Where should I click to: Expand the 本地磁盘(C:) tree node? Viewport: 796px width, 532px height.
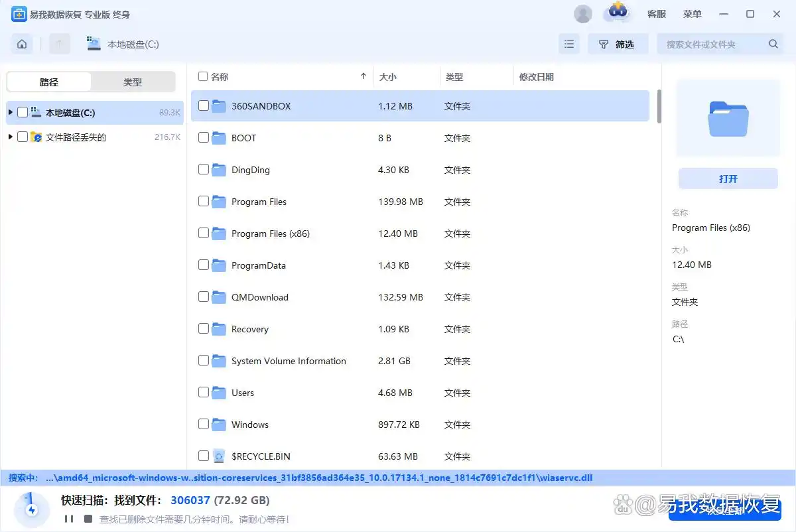(x=9, y=112)
